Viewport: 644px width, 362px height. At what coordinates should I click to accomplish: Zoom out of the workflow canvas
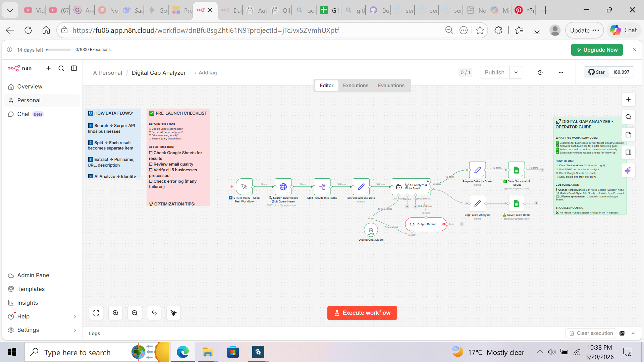coord(135,313)
